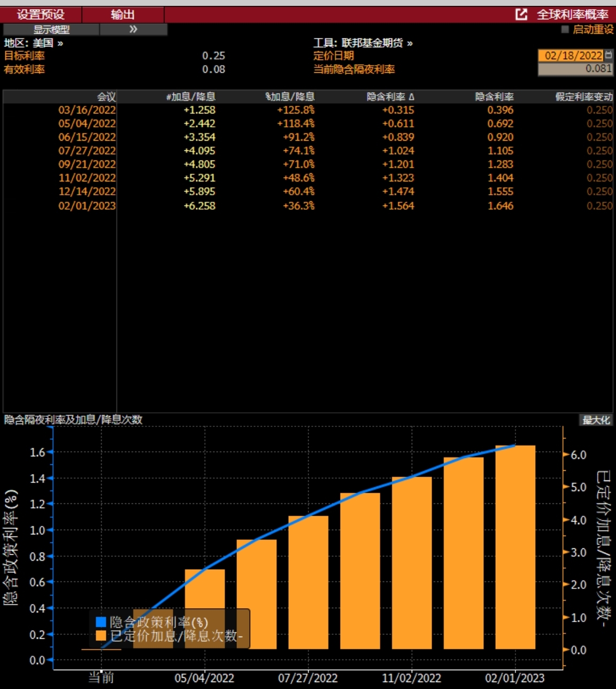This screenshot has height=689, width=616.
Task: Click the 最大化 chart button
Action: point(596,420)
